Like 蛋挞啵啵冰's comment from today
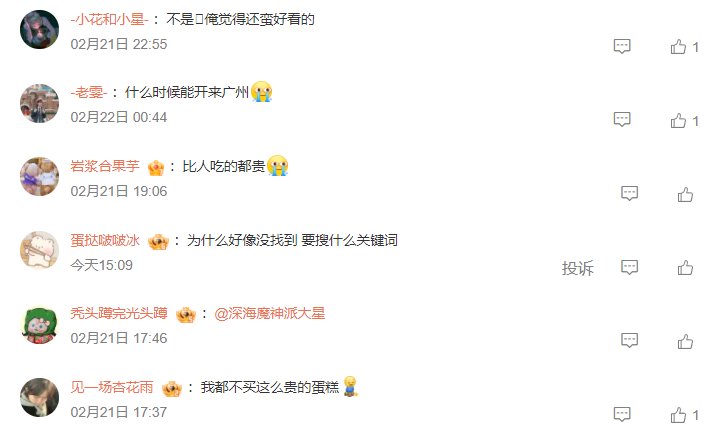 click(x=685, y=268)
